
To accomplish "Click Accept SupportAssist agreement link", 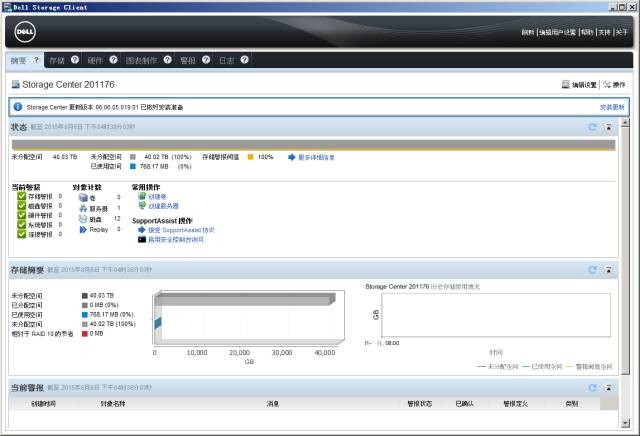I will tap(181, 230).
